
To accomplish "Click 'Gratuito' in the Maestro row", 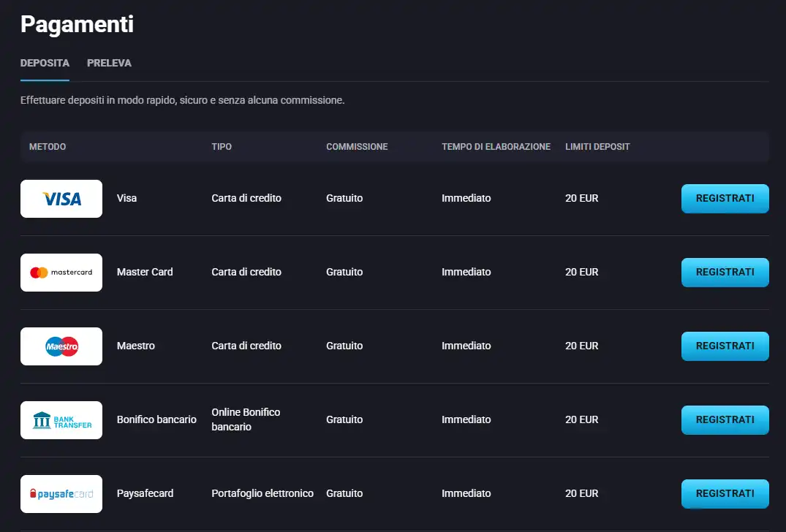I will (344, 346).
